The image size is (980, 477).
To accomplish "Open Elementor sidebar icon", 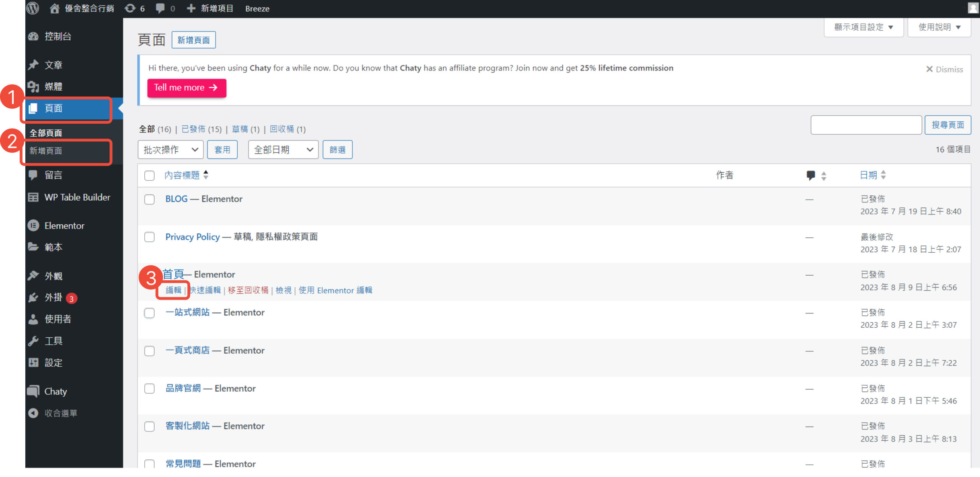I will coord(34,225).
